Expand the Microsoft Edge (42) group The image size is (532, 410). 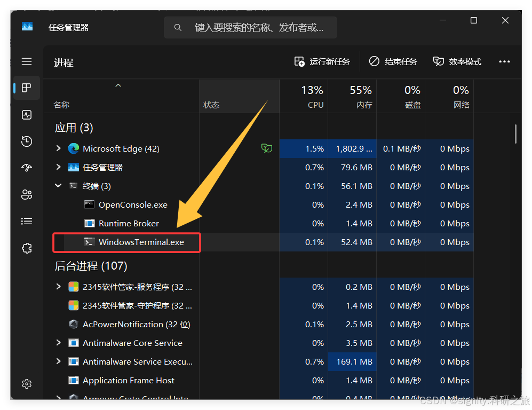pos(58,148)
